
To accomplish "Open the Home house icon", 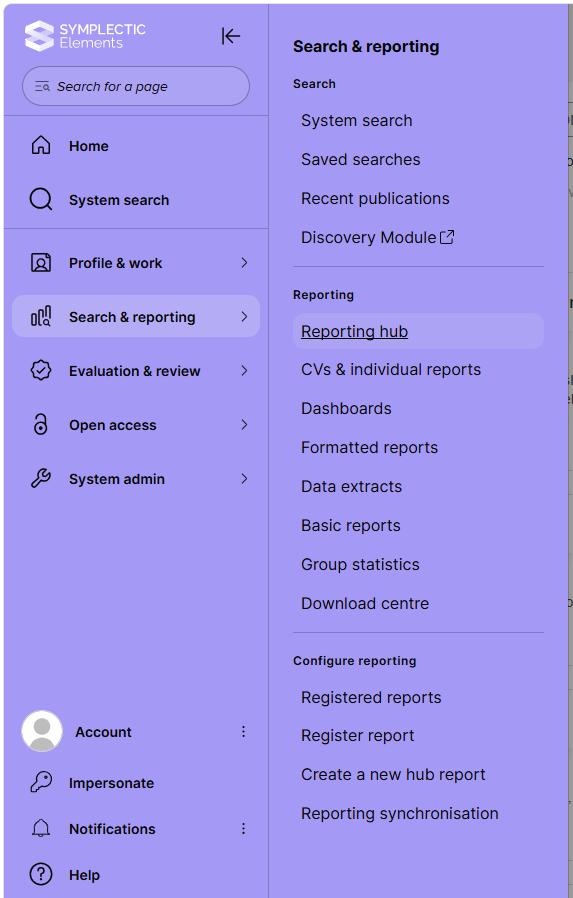I will [41, 145].
